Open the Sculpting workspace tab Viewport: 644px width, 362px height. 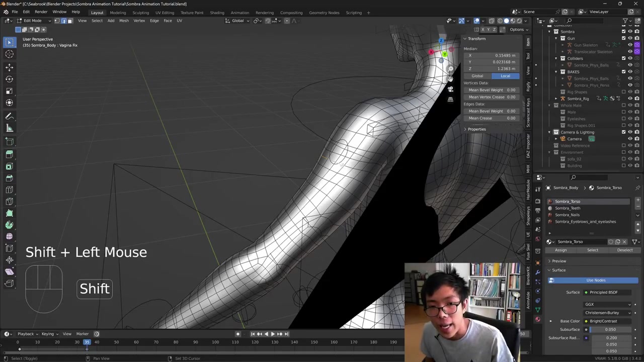point(140,13)
